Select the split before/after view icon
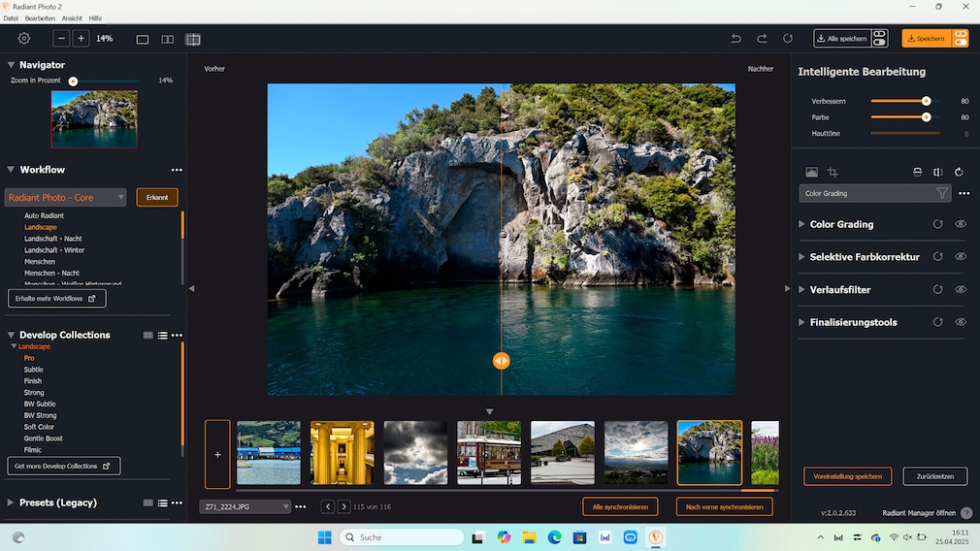The image size is (980, 551). pos(193,40)
